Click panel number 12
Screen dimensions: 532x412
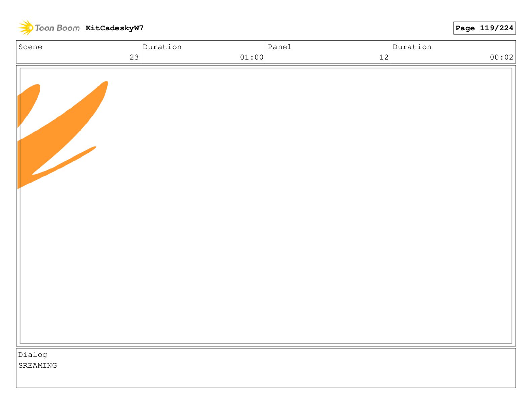tap(384, 57)
